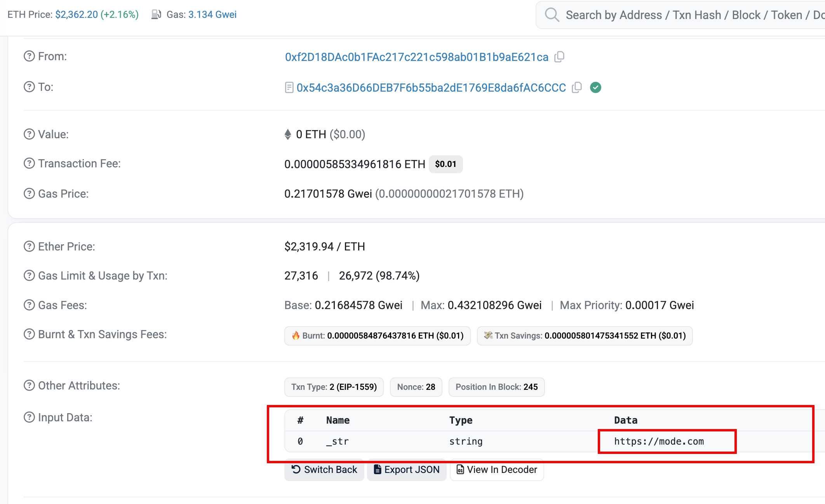Image resolution: width=825 pixels, height=504 pixels.
Task: Click View In Decoder button
Action: point(497,470)
